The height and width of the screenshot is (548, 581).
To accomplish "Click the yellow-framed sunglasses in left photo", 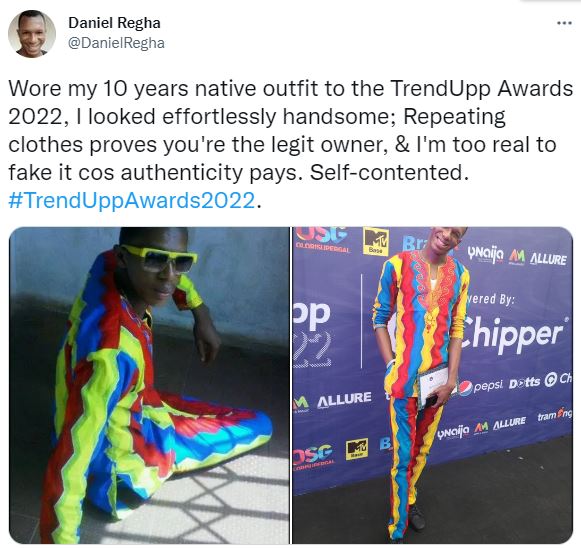I will (159, 258).
